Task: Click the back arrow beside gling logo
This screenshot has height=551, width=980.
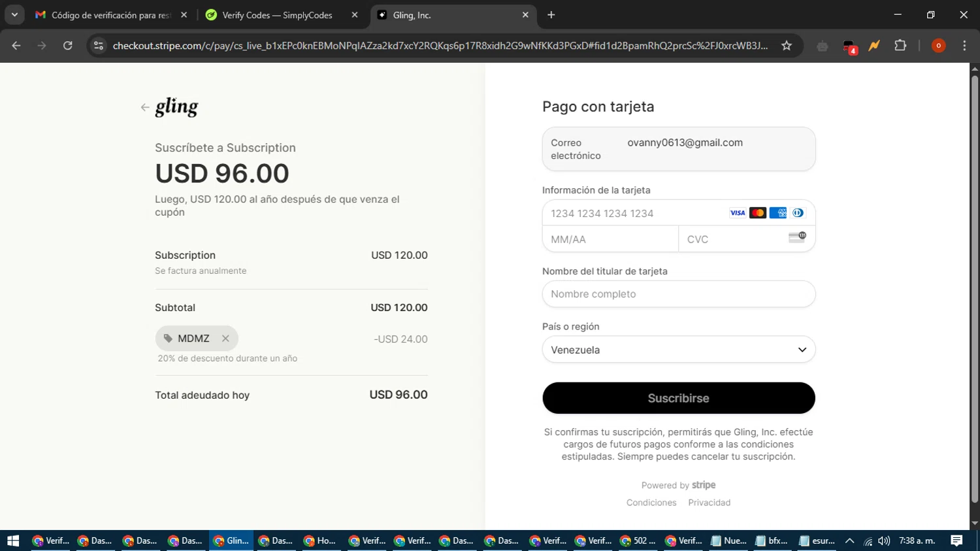Action: [145, 107]
